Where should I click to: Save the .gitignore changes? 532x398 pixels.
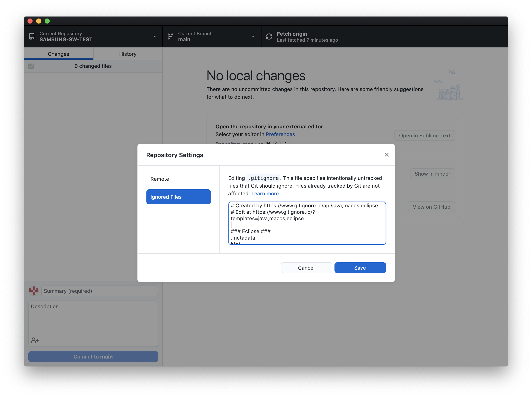pyautogui.click(x=360, y=268)
